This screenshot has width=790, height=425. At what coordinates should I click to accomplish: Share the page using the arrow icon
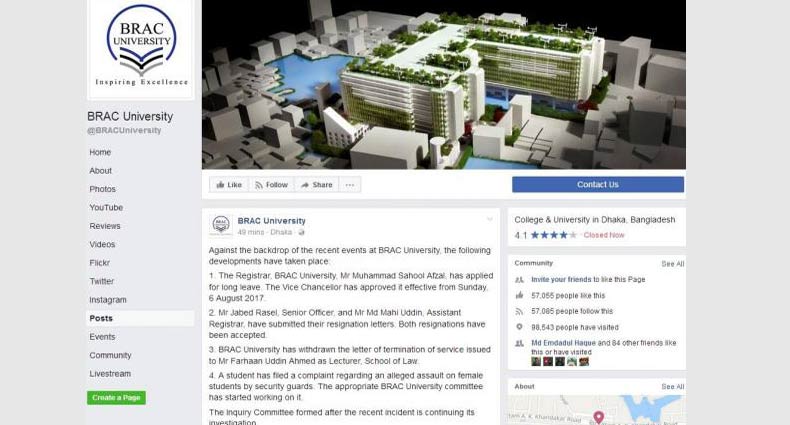tap(316, 185)
